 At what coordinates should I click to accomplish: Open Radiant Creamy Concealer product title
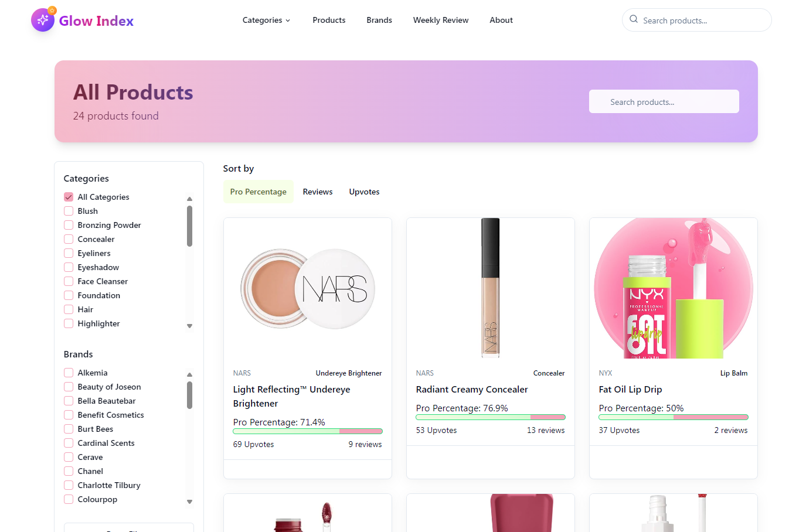pos(472,390)
